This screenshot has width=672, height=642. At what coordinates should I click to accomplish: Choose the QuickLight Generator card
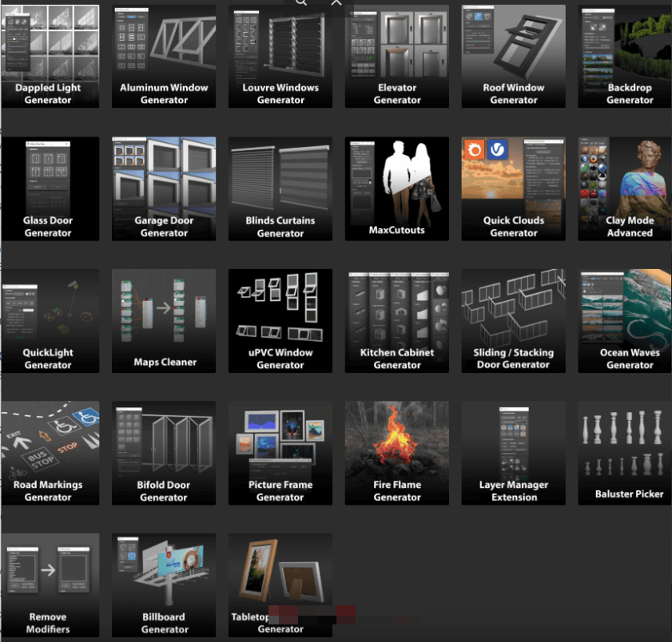(50, 321)
